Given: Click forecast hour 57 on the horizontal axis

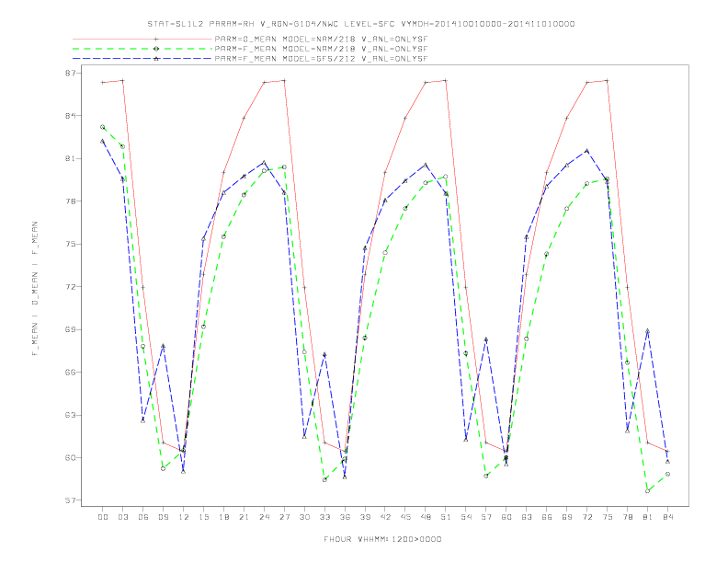Looking at the screenshot, I should tap(486, 517).
